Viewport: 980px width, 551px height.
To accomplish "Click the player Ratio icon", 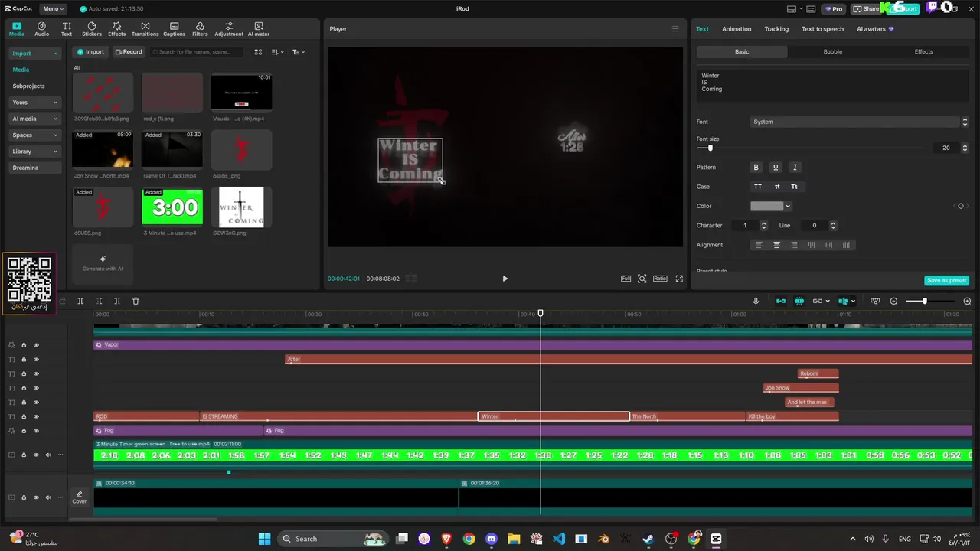I will 660,279.
